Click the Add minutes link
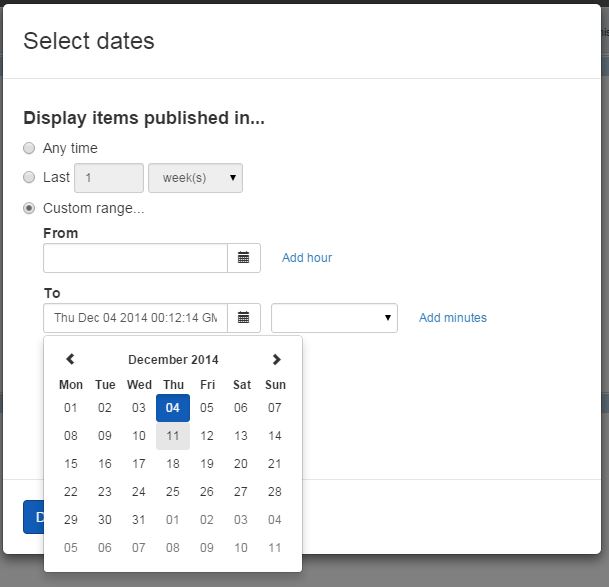The image size is (609, 587). (x=453, y=318)
